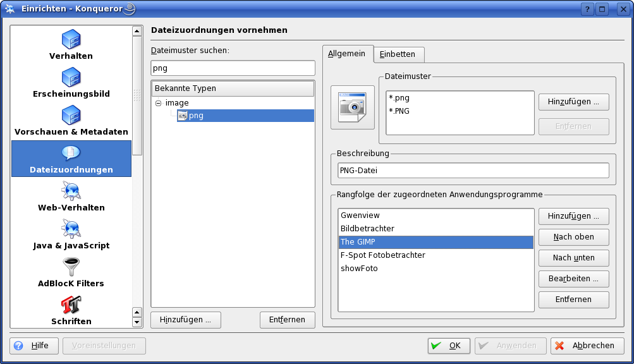The height and width of the screenshot is (364, 634).
Task: Click Bearbeiten for the selected application
Action: coord(573,279)
